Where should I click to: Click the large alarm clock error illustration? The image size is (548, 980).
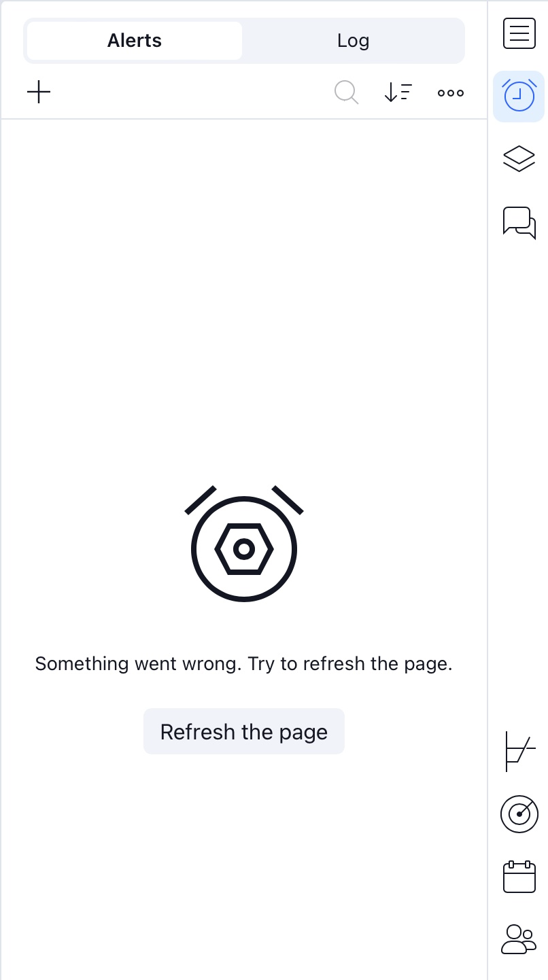244,544
